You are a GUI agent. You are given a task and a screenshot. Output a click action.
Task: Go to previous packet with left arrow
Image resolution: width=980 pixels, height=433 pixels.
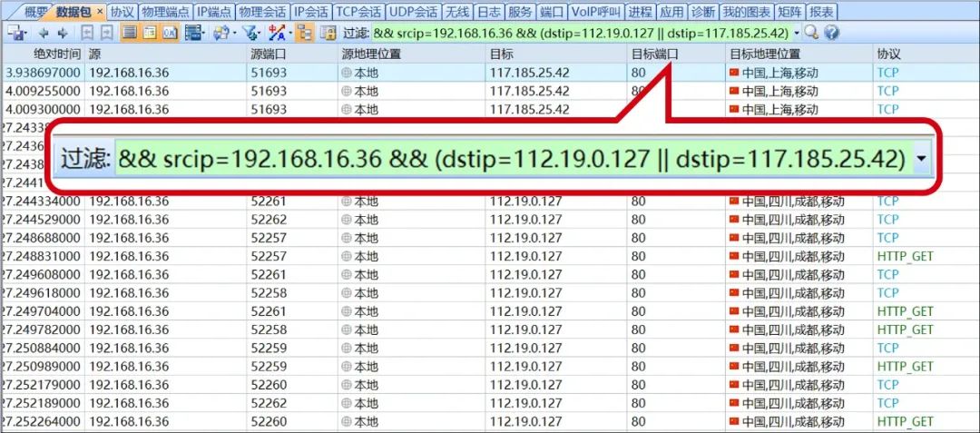(43, 33)
